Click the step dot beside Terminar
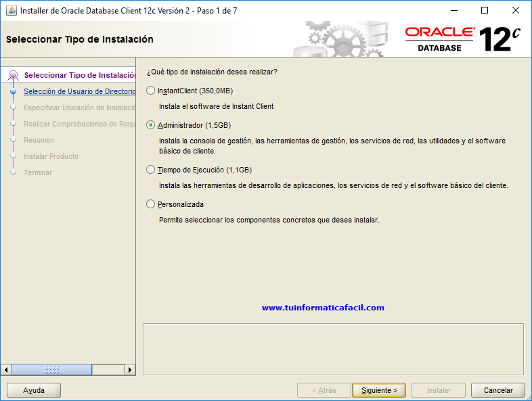 click(x=14, y=172)
